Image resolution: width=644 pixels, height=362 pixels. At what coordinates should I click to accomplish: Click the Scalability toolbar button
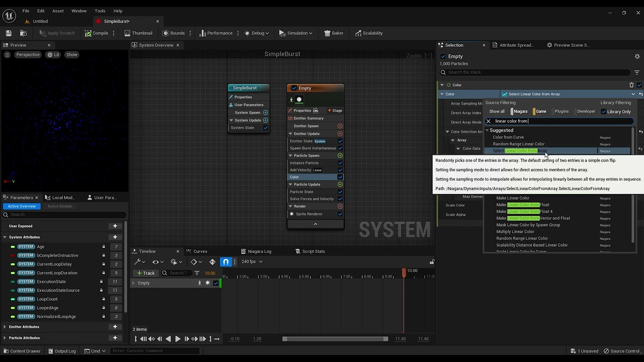tap(369, 33)
